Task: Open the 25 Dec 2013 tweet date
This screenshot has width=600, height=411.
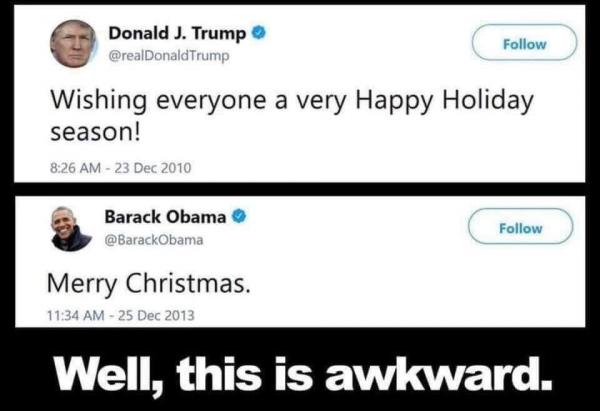Action: coord(156,315)
